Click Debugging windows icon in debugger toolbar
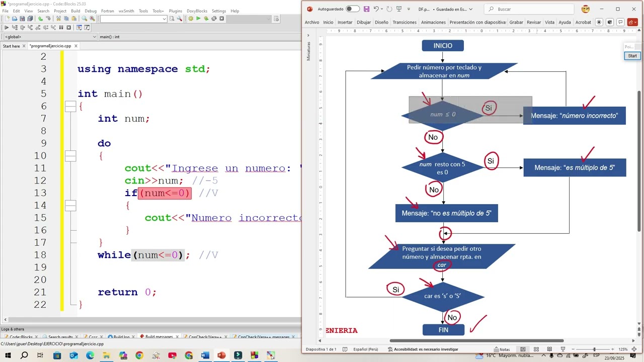The height and width of the screenshot is (362, 644). coord(79,28)
